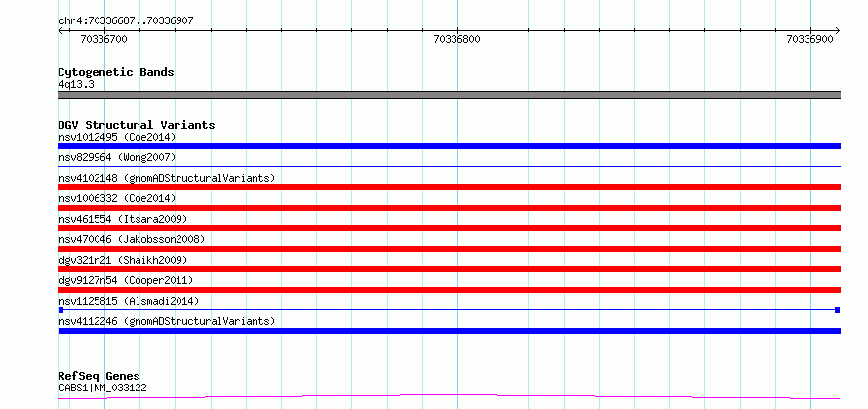The height and width of the screenshot is (409, 868).
Task: Click the Cytogenetic Bands track title
Action: tap(116, 72)
